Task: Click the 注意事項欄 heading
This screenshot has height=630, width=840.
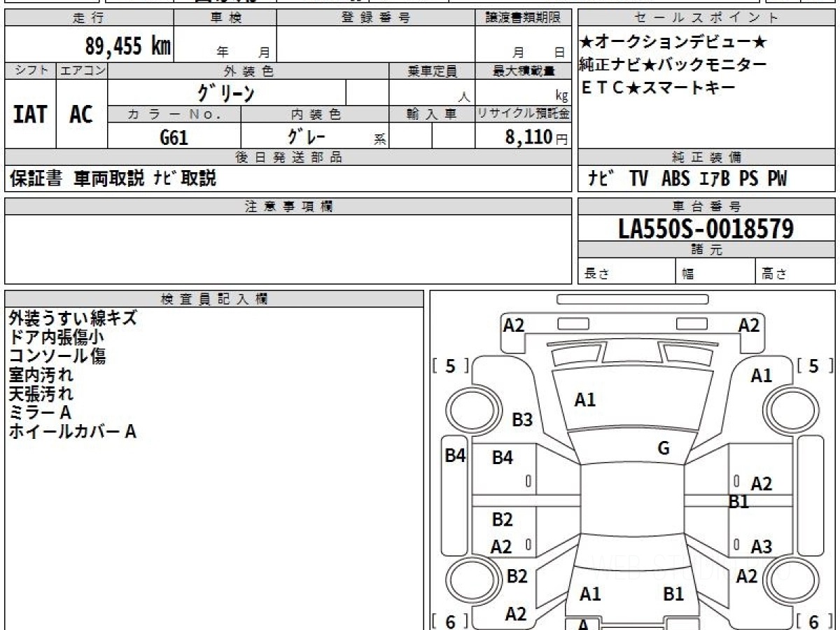Action: [x=288, y=206]
